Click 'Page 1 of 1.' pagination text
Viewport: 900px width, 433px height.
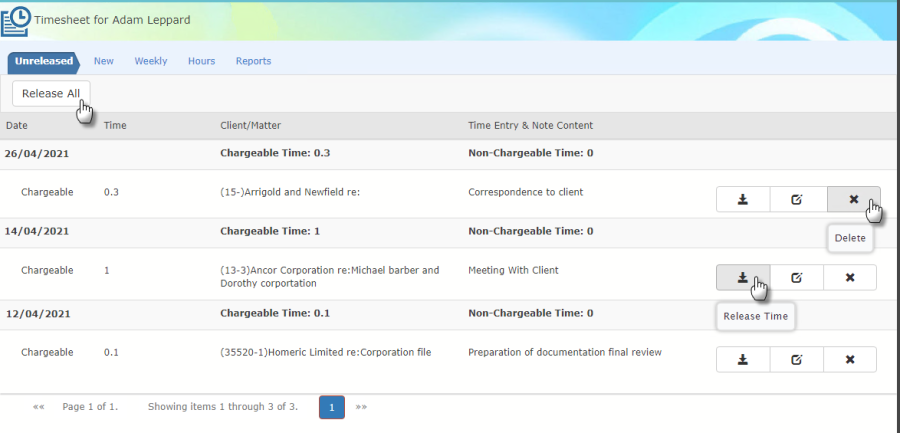coord(90,407)
